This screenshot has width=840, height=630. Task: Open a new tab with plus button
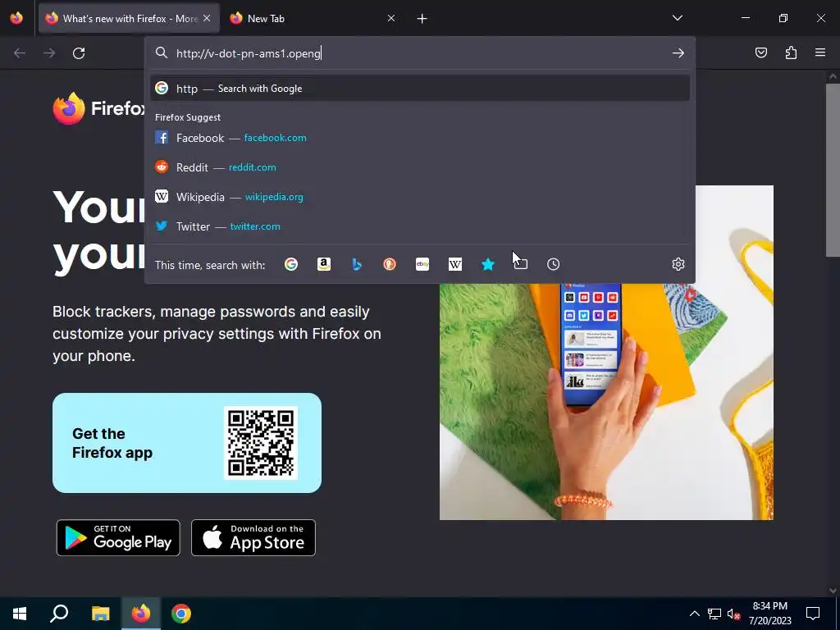click(x=422, y=19)
